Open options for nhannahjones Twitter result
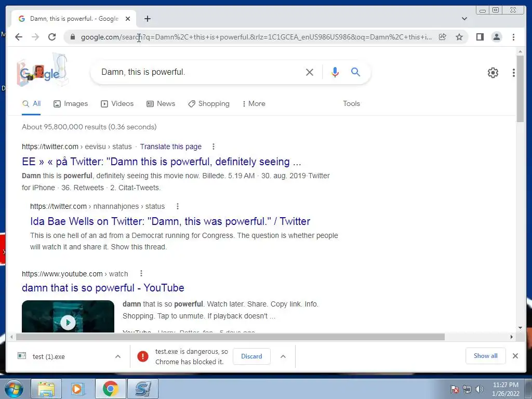Image resolution: width=532 pixels, height=399 pixels. (178, 206)
